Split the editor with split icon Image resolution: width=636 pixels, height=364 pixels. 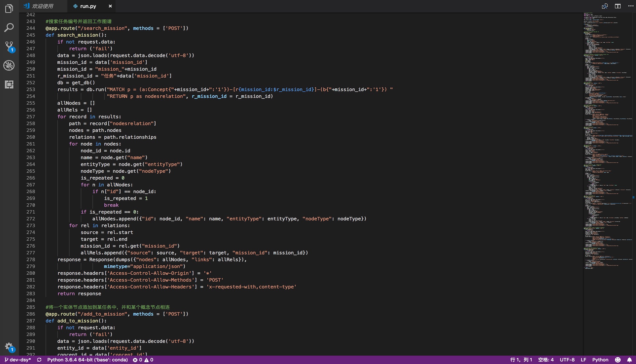tap(618, 6)
